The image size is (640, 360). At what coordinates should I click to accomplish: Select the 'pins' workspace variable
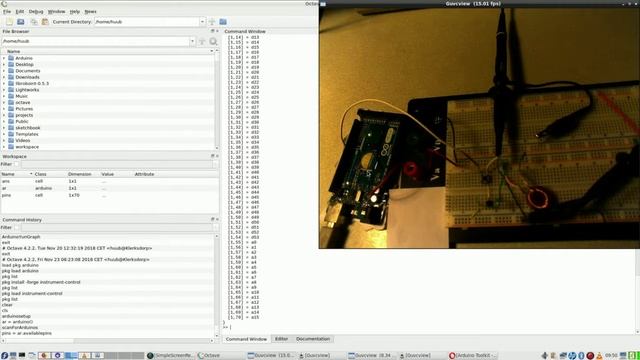point(109,195)
